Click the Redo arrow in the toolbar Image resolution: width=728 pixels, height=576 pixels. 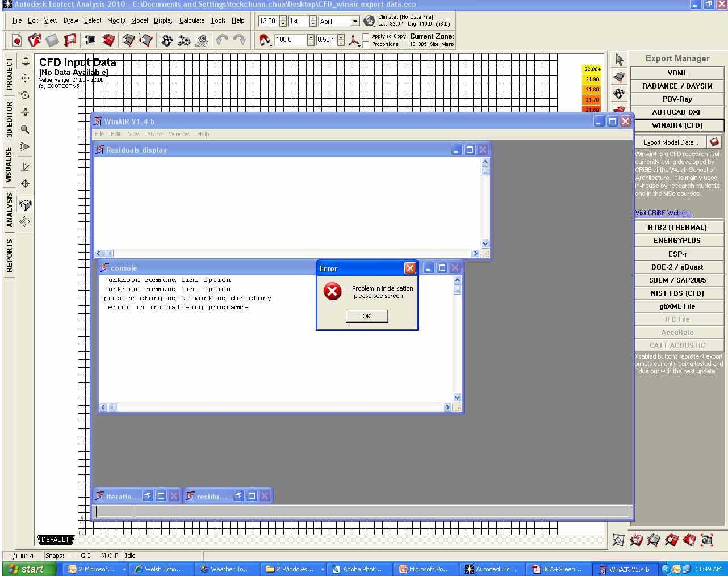point(240,40)
